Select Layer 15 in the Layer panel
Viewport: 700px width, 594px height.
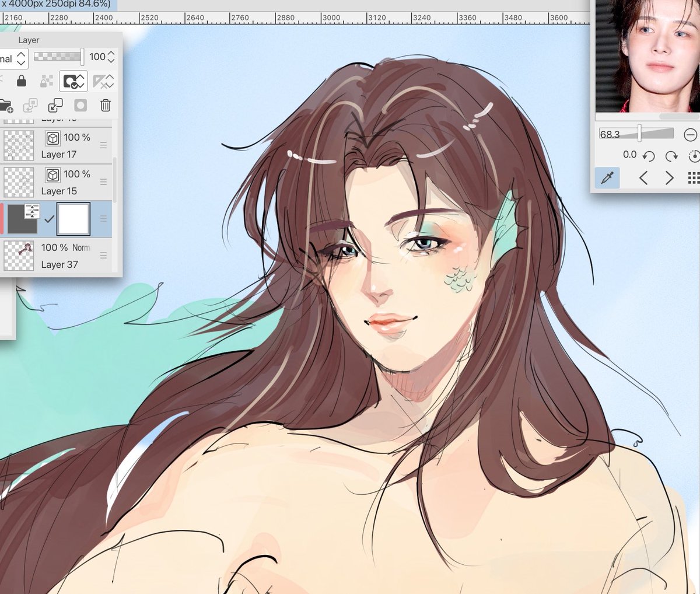tap(56, 182)
